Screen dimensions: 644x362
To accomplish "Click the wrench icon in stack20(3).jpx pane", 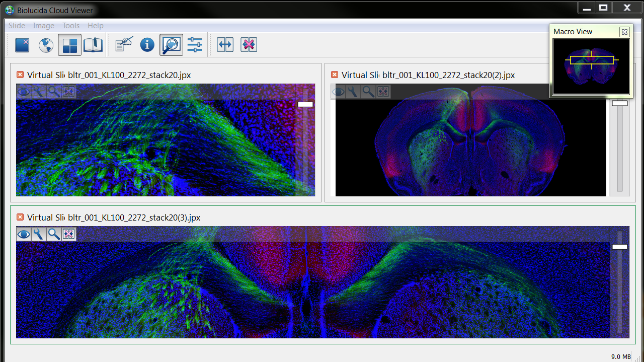I will (x=39, y=234).
